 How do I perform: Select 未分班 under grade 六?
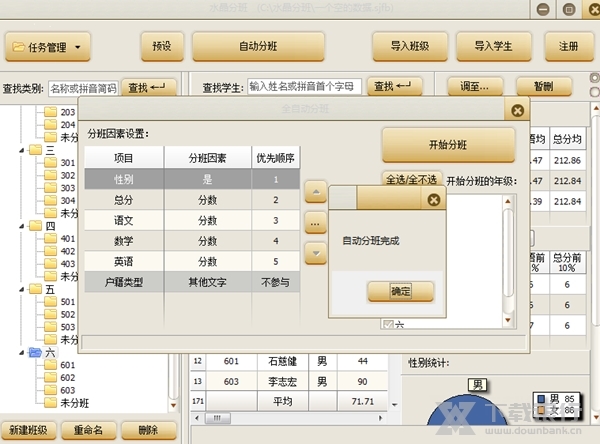coord(75,403)
